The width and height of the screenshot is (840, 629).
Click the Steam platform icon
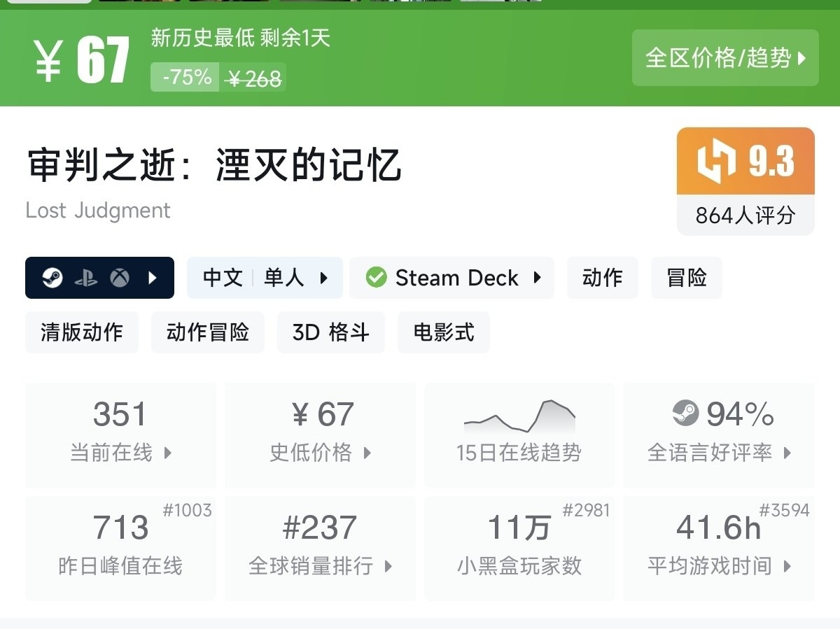click(52, 278)
